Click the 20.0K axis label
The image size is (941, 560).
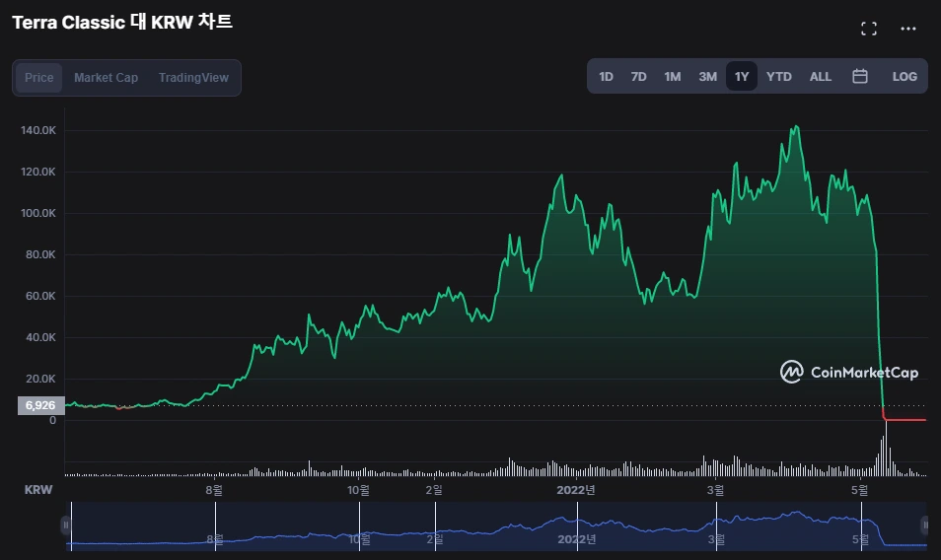click(40, 379)
